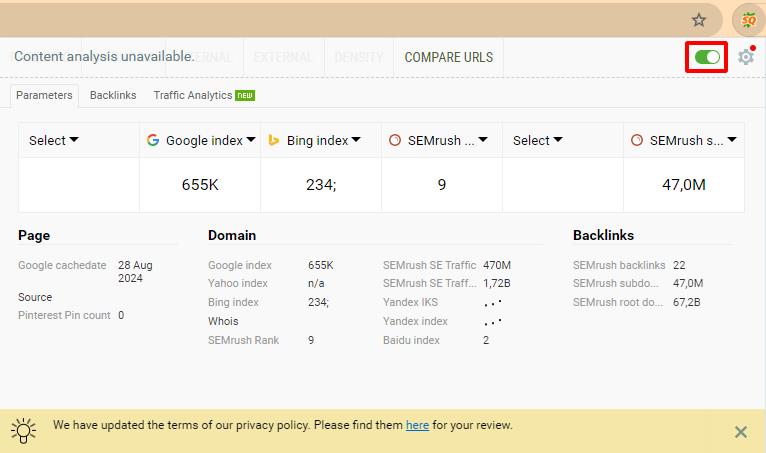Switch to the Backlinks tab
The width and height of the screenshot is (766, 453).
[x=112, y=96]
